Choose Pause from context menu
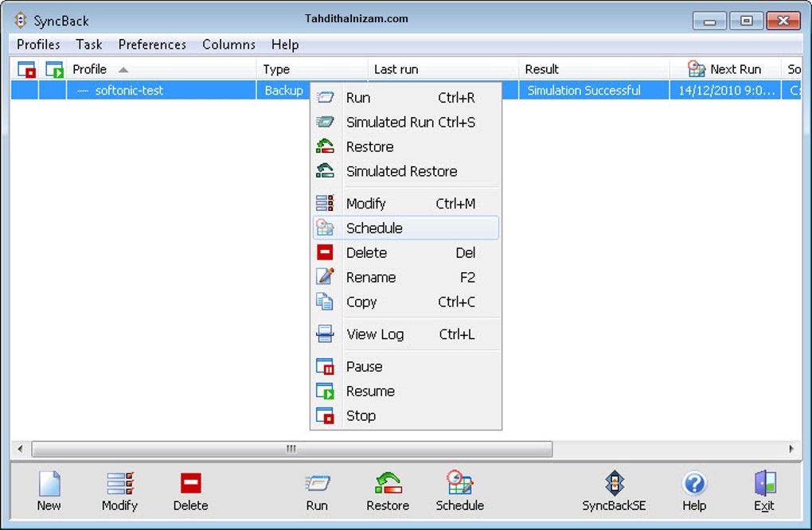Viewport: 812px width, 530px height. 406,366
